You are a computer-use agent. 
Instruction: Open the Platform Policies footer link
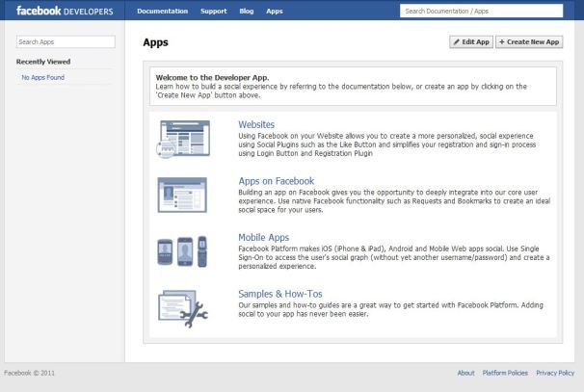coord(505,373)
